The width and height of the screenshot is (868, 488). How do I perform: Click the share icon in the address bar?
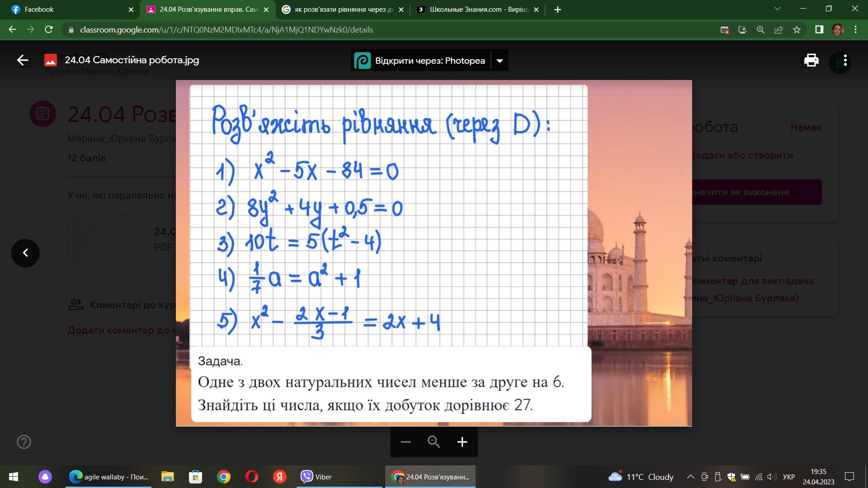(778, 30)
